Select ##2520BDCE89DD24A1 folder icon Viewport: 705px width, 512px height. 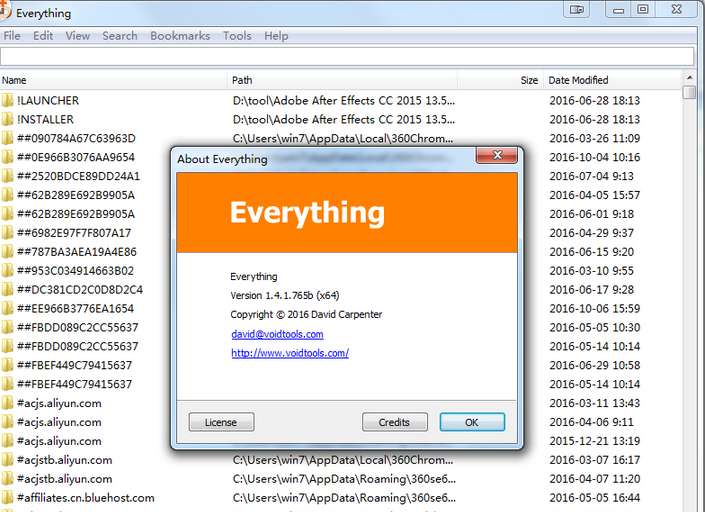coord(7,176)
